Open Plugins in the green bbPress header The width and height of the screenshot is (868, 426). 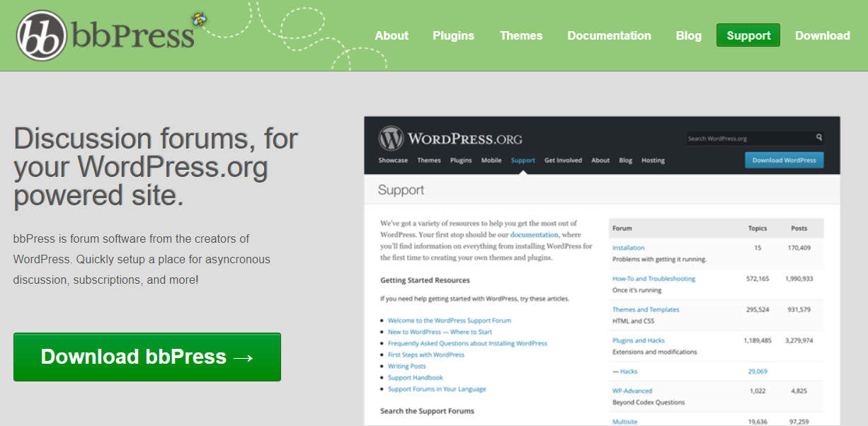(x=453, y=35)
